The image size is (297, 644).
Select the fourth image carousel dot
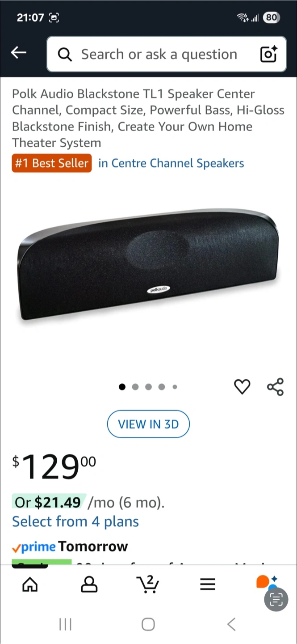[x=162, y=387]
